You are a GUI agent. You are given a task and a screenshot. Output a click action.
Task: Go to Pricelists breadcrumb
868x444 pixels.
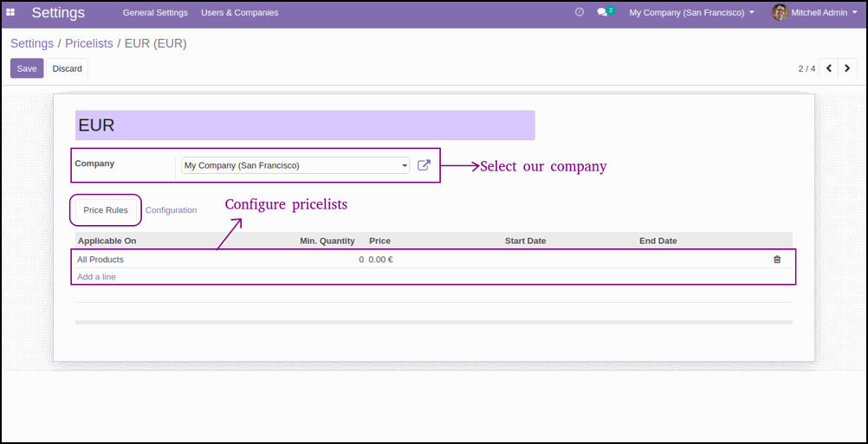89,43
